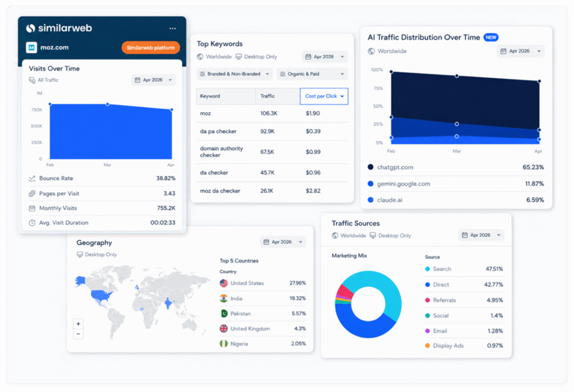Image resolution: width=574 pixels, height=392 pixels.
Task: Click claude.ai legend color dot
Action: point(371,200)
